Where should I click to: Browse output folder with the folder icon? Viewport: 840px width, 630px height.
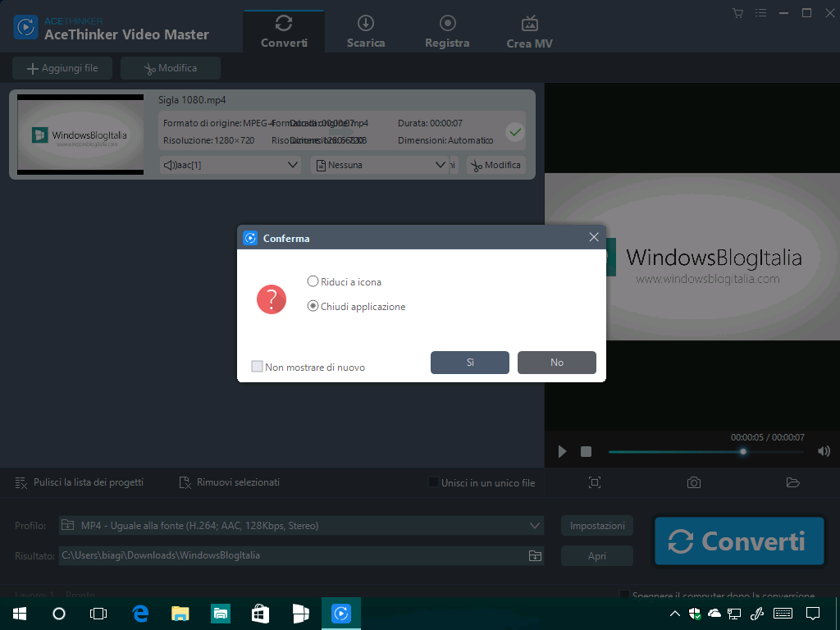pos(535,555)
